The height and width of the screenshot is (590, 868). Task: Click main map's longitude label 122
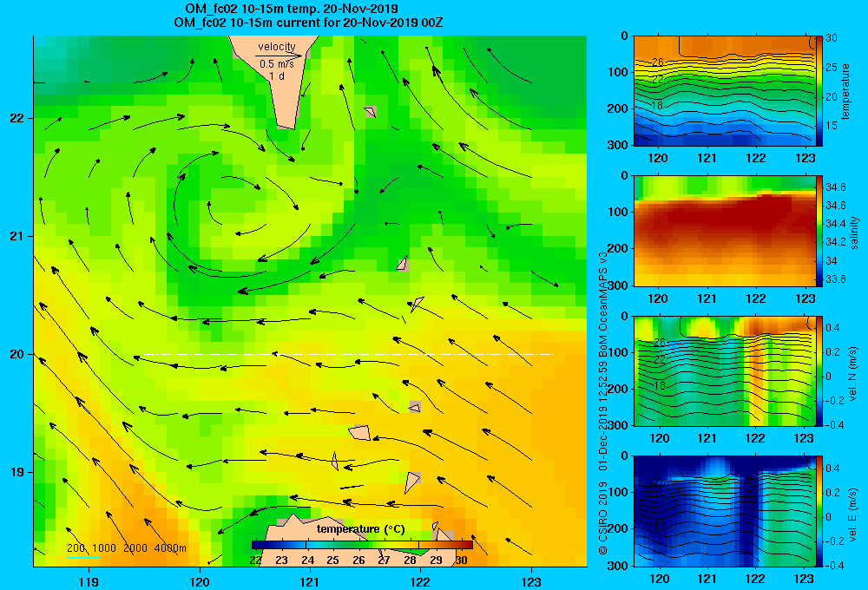419,581
